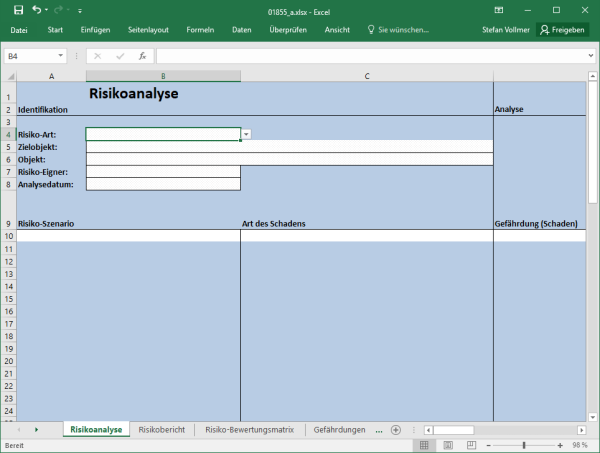
Task: Open the Risiko-Art cell dropdown arrow
Action: click(246, 134)
